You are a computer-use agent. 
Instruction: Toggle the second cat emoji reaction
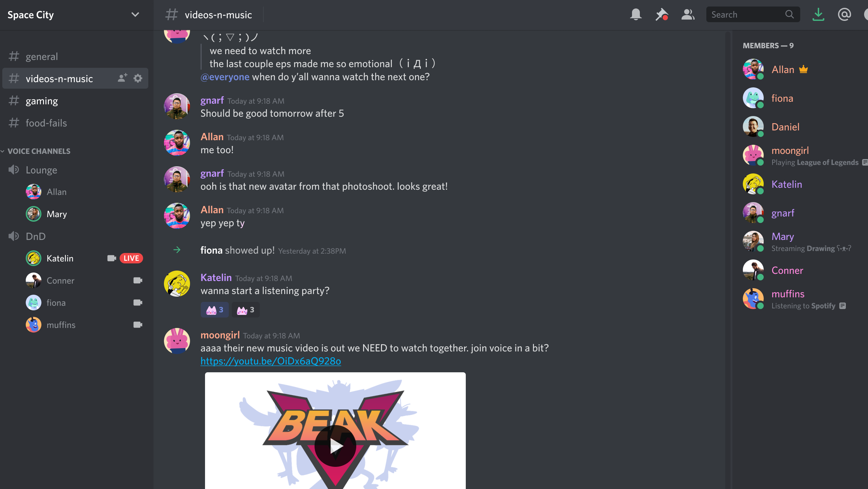click(x=246, y=310)
